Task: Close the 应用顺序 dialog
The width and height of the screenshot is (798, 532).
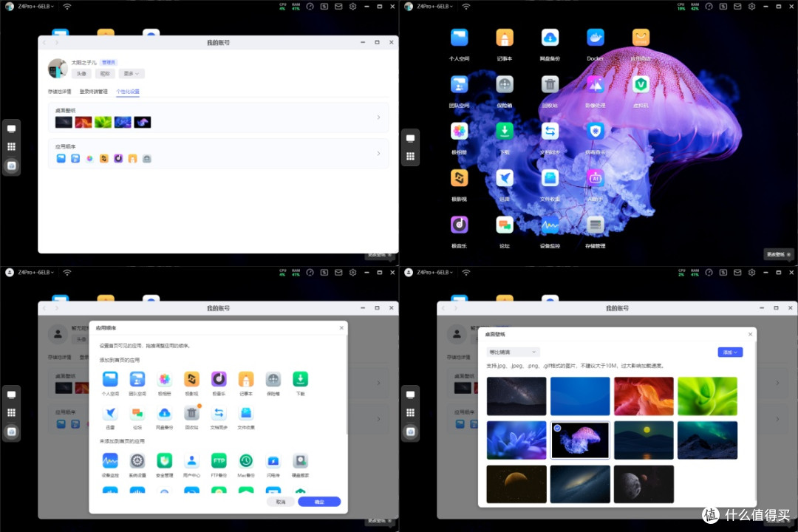Action: tap(341, 328)
